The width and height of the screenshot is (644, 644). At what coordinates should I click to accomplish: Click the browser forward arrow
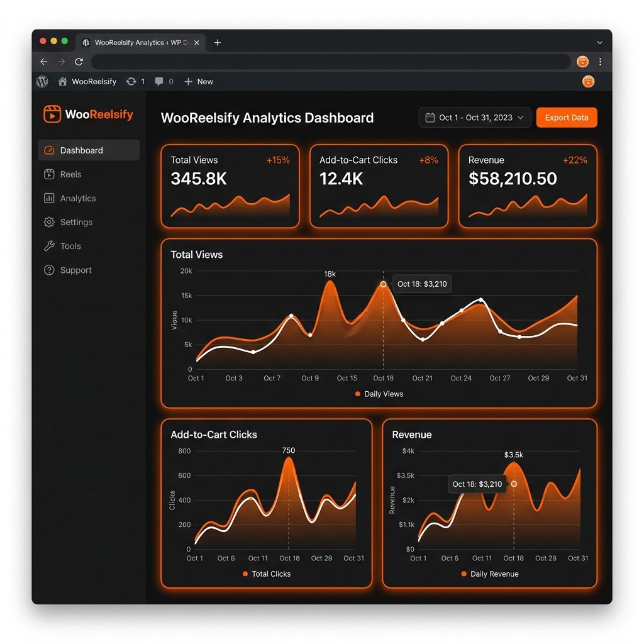click(x=61, y=62)
